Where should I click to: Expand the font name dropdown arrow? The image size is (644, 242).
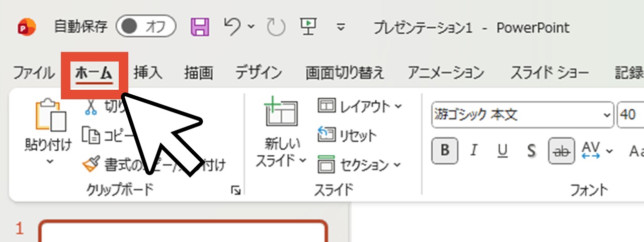[607, 115]
